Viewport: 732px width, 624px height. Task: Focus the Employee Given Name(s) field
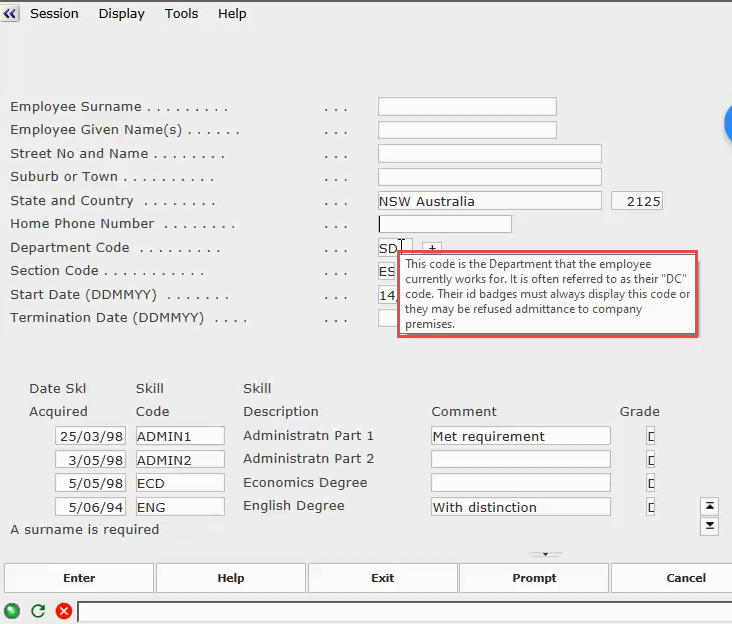(467, 130)
